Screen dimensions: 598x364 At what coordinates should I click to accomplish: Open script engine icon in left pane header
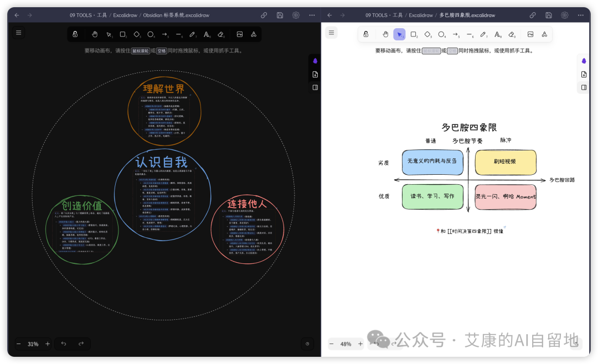click(x=296, y=15)
